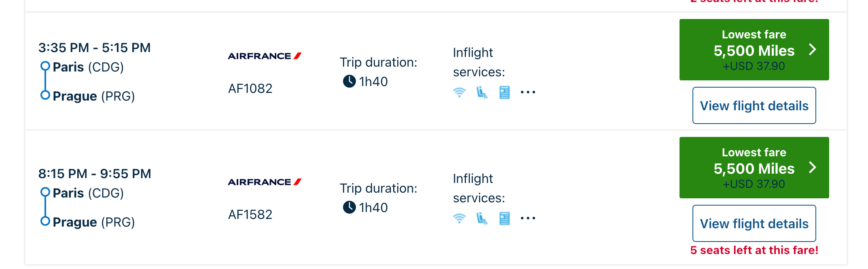Click the Air France logo above AF1582

pyautogui.click(x=265, y=182)
